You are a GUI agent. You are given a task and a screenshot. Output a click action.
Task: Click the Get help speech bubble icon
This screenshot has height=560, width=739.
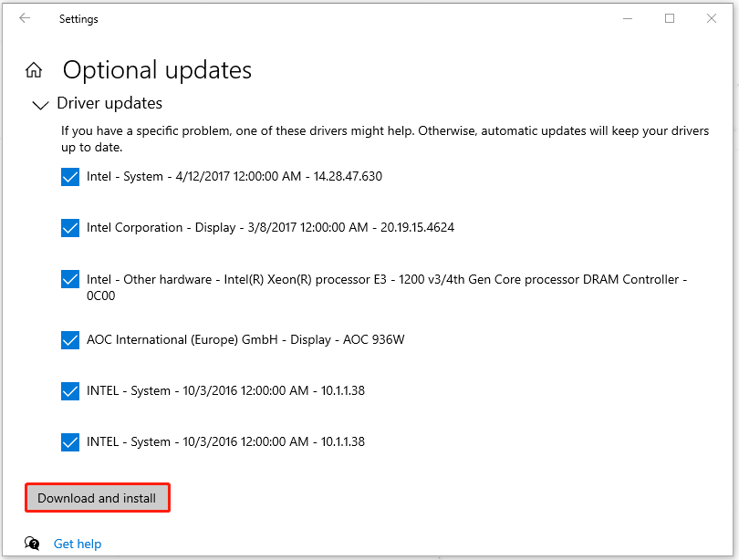pyautogui.click(x=31, y=544)
